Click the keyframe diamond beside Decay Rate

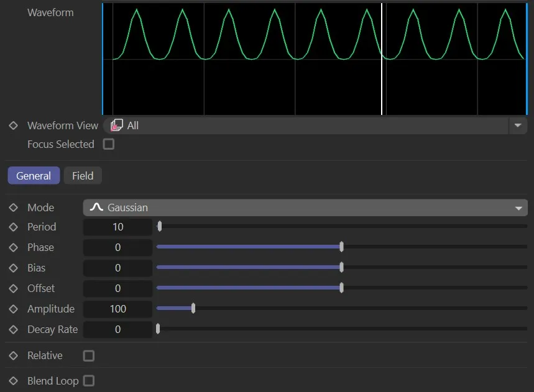[x=13, y=329]
